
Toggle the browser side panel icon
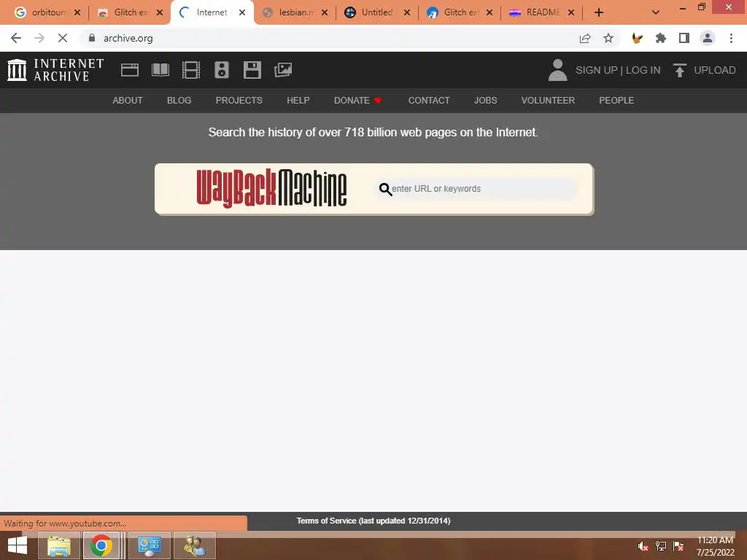coord(684,38)
